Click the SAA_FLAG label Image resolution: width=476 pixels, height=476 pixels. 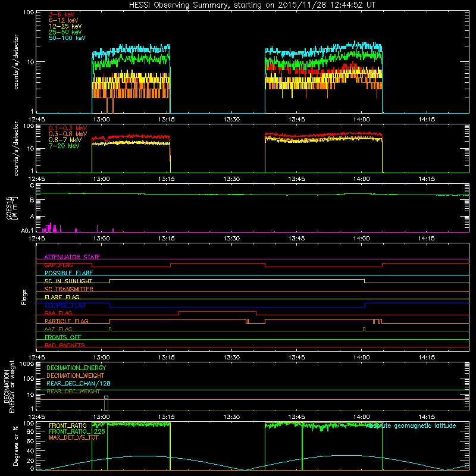coord(58,314)
